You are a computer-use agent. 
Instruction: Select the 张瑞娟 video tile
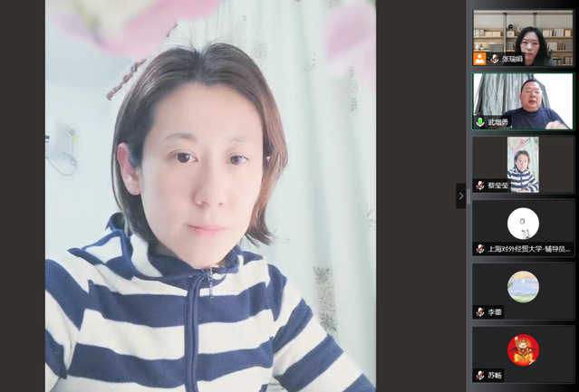(523, 34)
